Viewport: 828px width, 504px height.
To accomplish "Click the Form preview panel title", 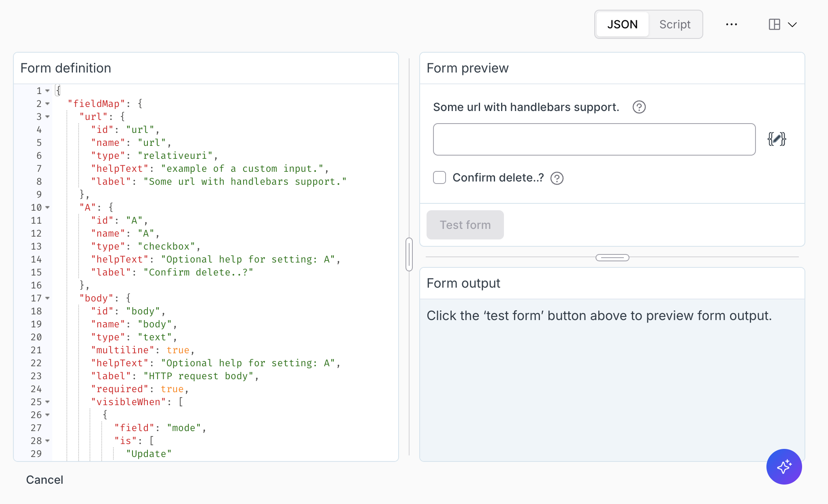I will [x=467, y=68].
